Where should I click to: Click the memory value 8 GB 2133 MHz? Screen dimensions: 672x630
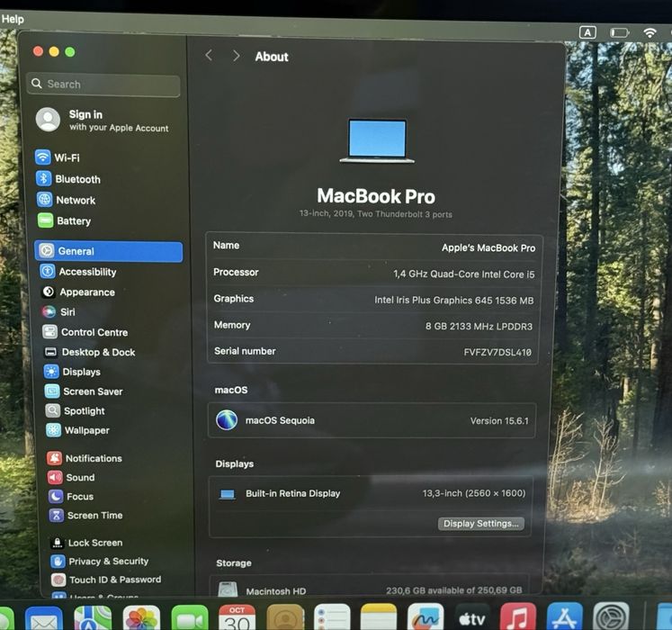(479, 327)
